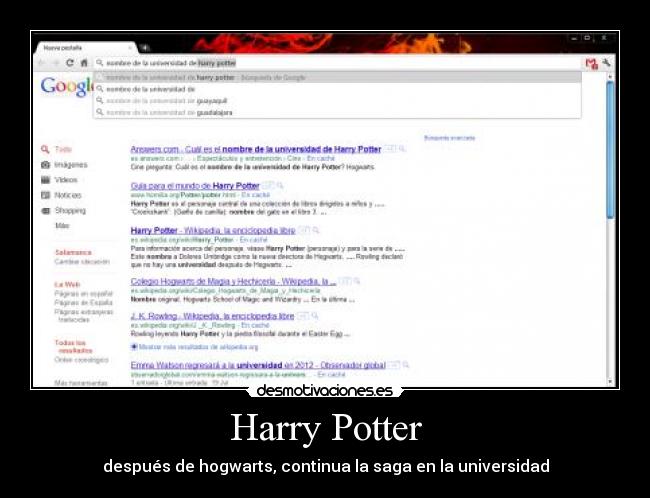Select the Nueva pestaña tab
The height and width of the screenshot is (498, 650).
tap(85, 48)
